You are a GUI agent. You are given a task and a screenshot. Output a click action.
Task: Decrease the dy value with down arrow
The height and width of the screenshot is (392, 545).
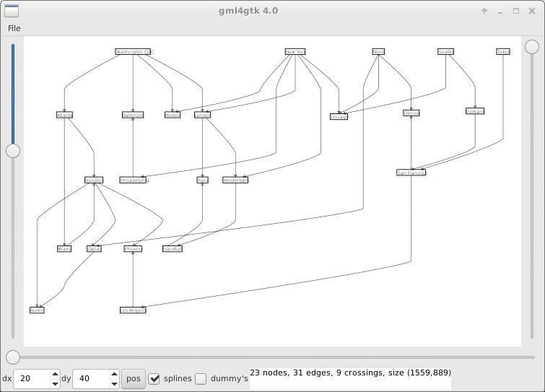coord(114,383)
